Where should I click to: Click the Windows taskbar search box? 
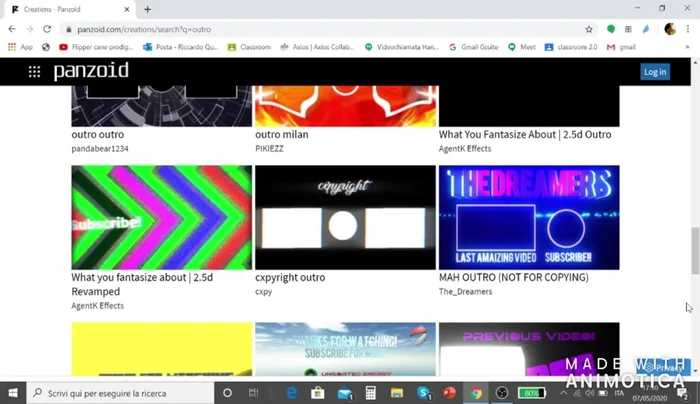pyautogui.click(x=120, y=393)
